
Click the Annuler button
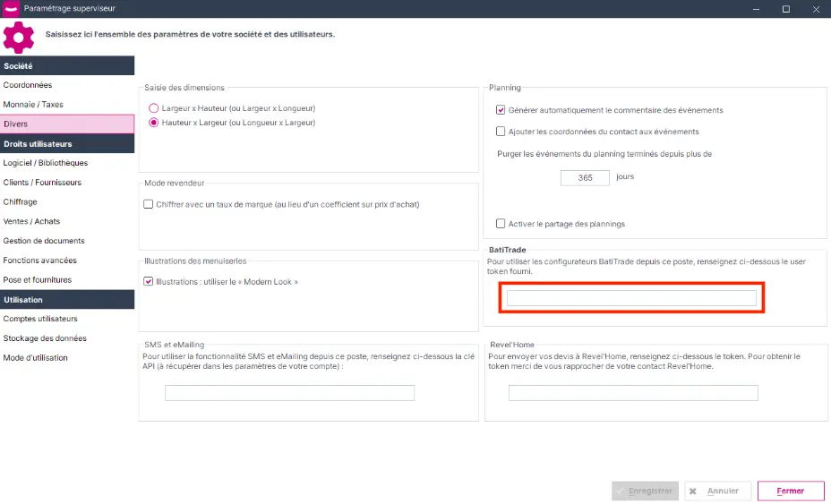pos(718,491)
